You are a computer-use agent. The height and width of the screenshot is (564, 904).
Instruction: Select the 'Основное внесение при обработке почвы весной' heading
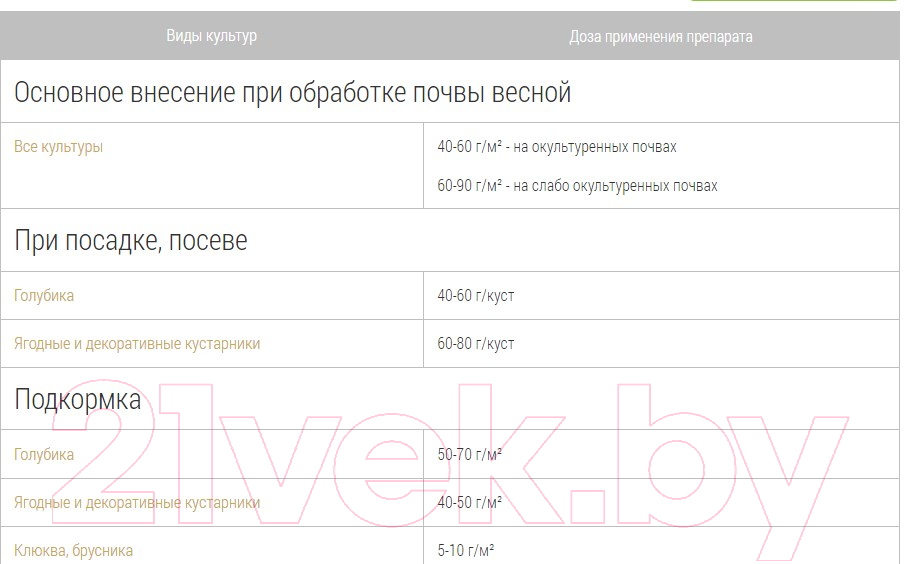coord(292,92)
